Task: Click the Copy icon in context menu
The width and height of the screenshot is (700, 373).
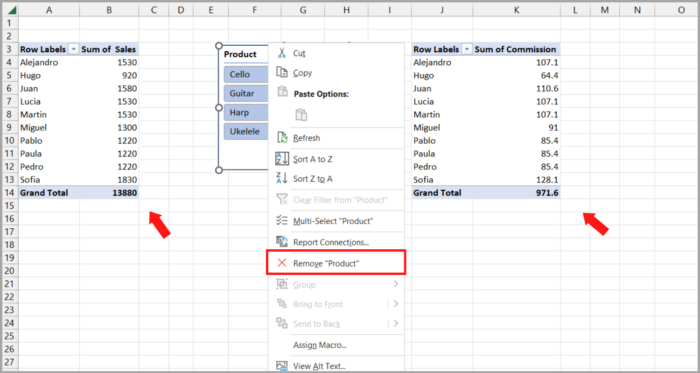Action: click(x=282, y=72)
